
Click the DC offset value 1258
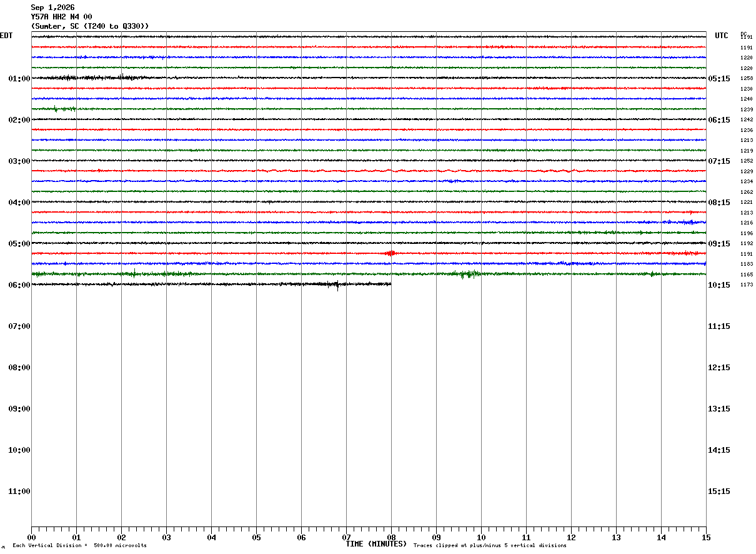pyautogui.click(x=747, y=79)
